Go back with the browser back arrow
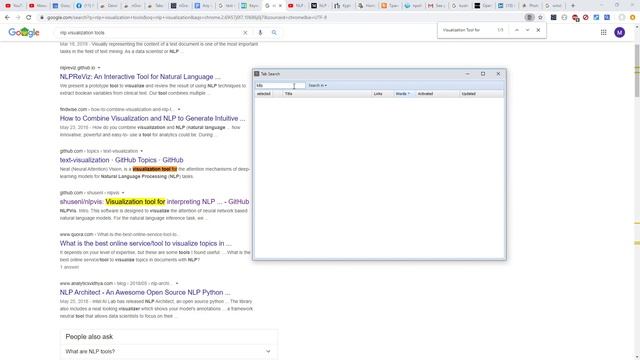 7,18
